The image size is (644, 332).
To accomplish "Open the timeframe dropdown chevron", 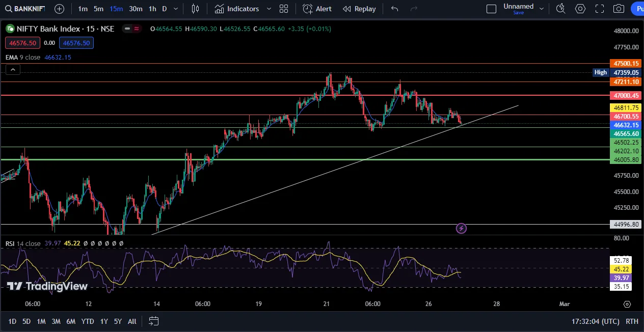I will (175, 9).
